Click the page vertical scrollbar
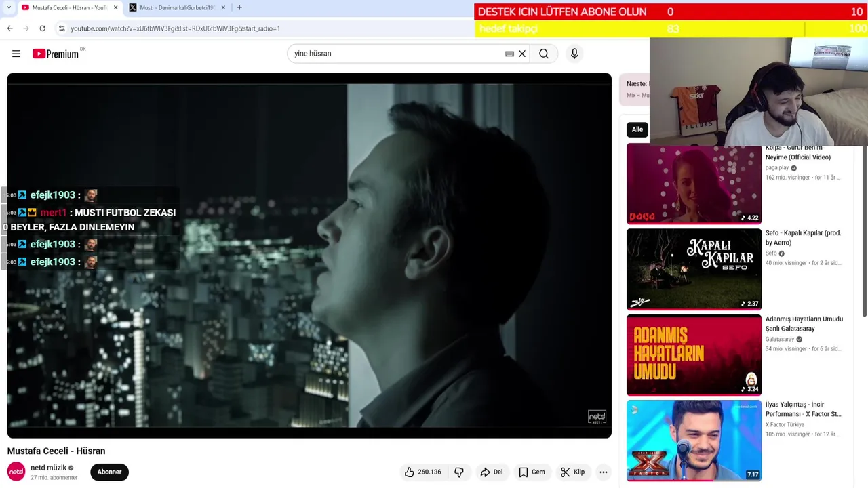This screenshot has height=488, width=868. (865, 230)
